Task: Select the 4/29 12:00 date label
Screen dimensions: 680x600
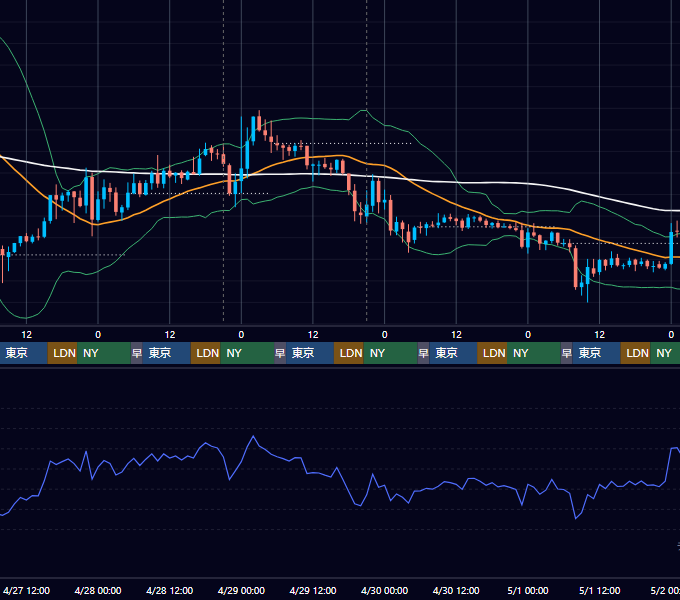Action: (x=313, y=590)
